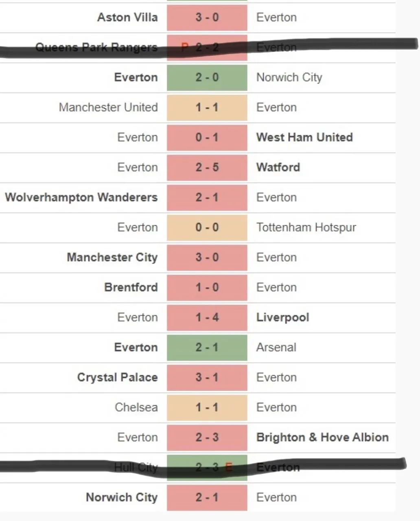Click the Manchester City team name
420x521 pixels.
(x=112, y=257)
